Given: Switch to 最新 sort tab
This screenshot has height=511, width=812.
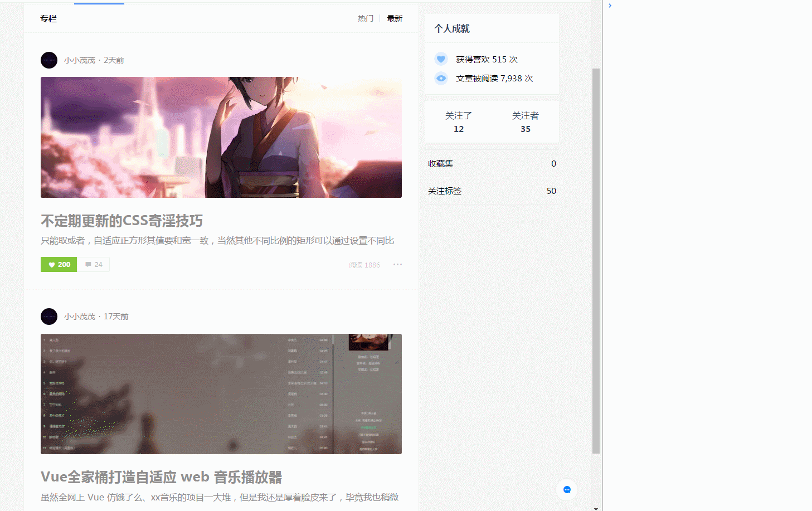Looking at the screenshot, I should (395, 18).
